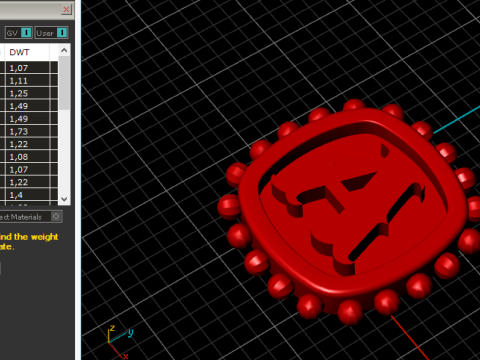480x360 pixels.
Task: Select the DWT cell with value 1,73
Action: 27,131
